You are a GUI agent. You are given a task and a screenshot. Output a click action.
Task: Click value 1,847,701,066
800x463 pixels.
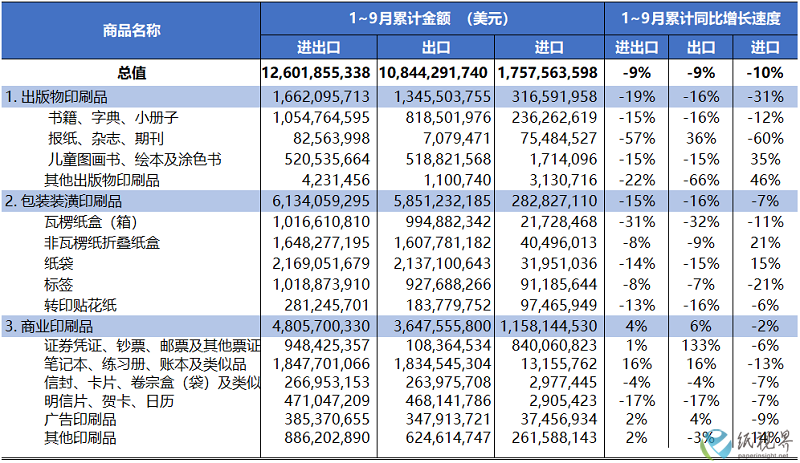tap(321, 364)
